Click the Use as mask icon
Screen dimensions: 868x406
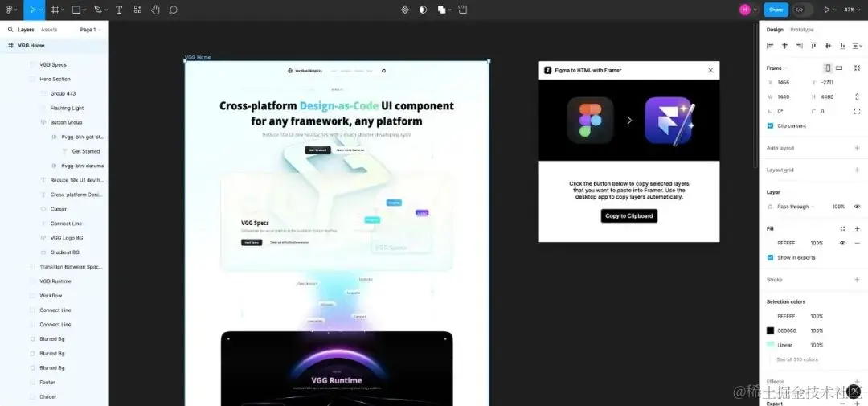[423, 10]
